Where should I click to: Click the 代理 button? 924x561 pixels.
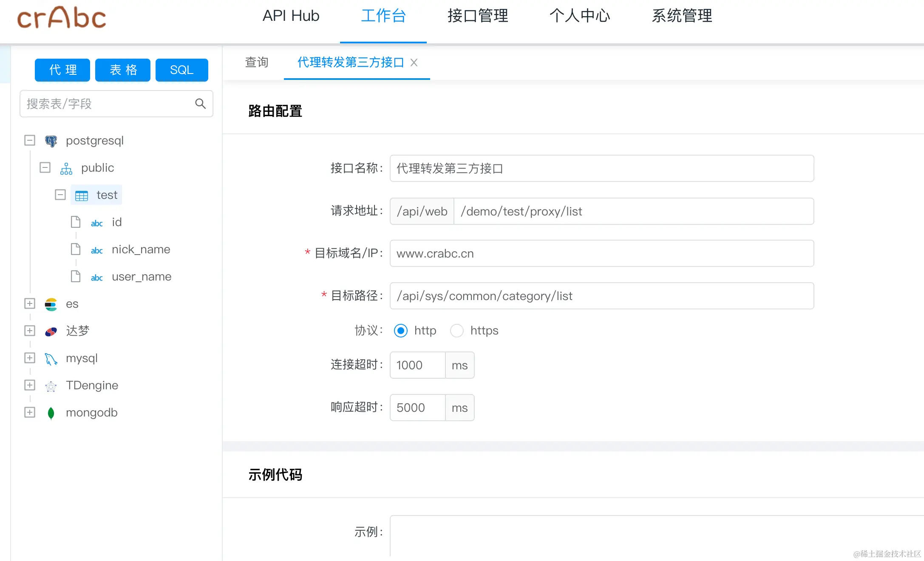(62, 70)
